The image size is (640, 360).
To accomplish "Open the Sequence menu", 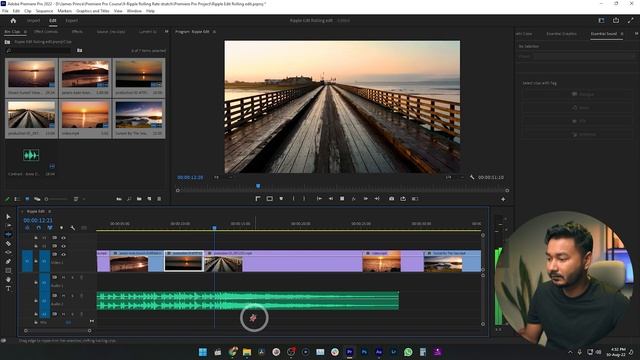I will (x=44, y=11).
